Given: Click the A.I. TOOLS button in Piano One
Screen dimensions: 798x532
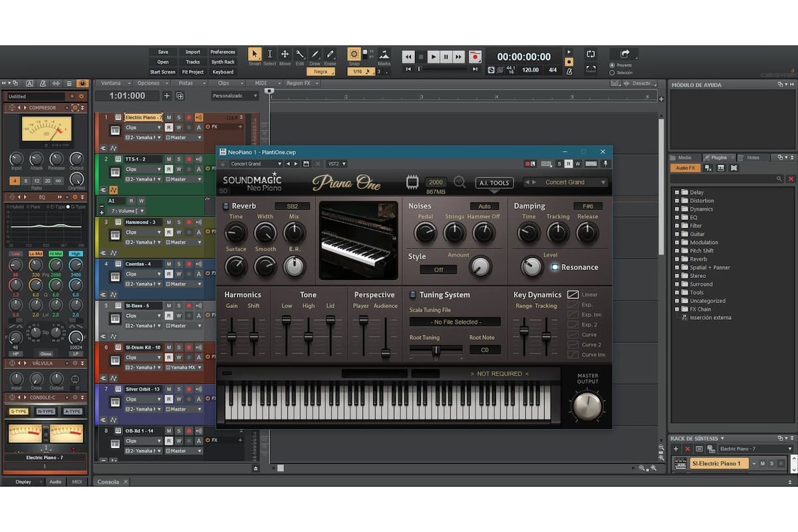Looking at the screenshot, I should (x=495, y=183).
